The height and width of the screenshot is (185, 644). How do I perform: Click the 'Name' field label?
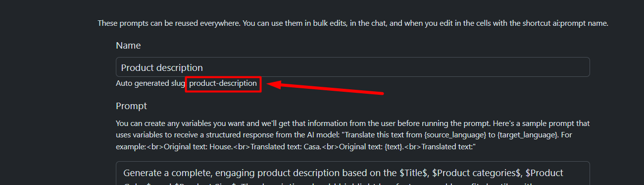coord(128,45)
